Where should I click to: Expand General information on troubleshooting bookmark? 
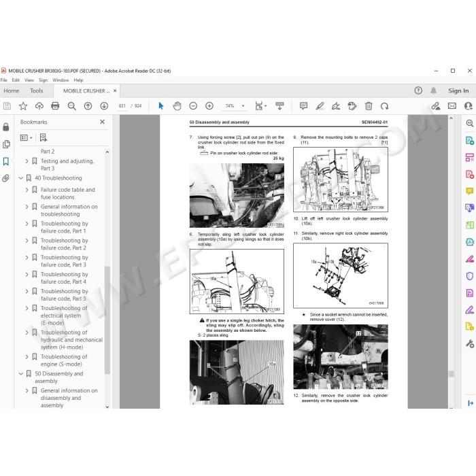pos(27,207)
